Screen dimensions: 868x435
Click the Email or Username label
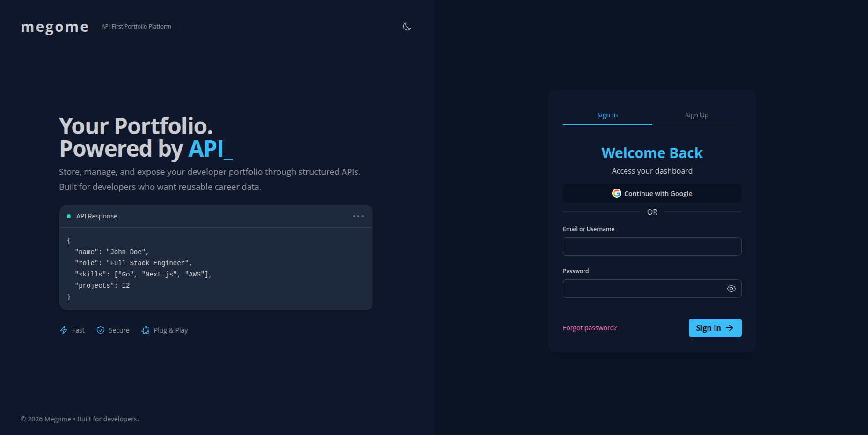click(589, 229)
